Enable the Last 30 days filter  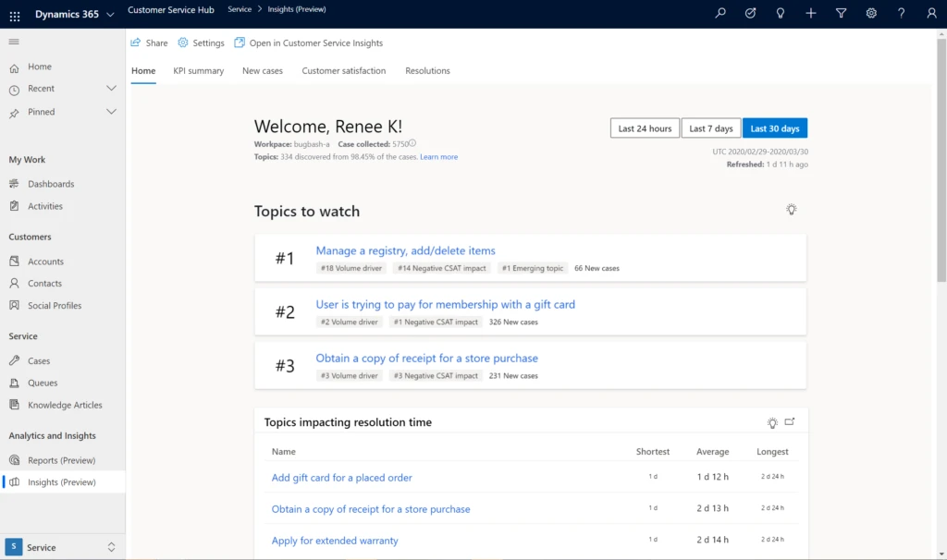click(775, 128)
